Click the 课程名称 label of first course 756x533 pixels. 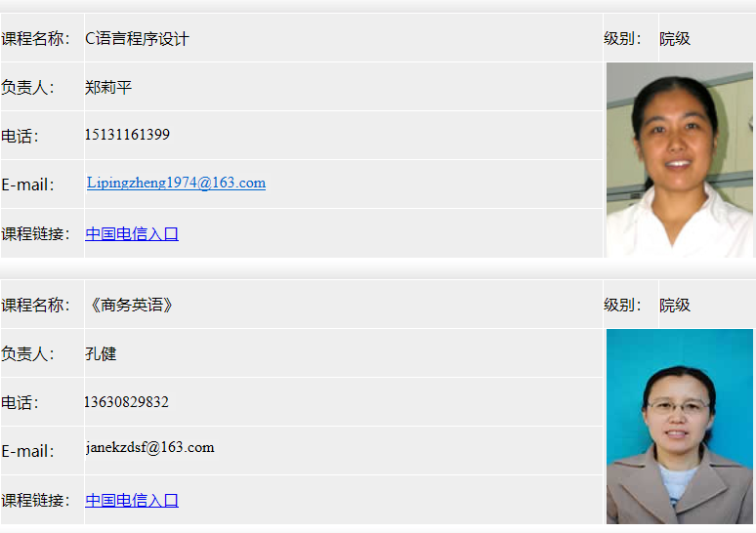pos(36,38)
